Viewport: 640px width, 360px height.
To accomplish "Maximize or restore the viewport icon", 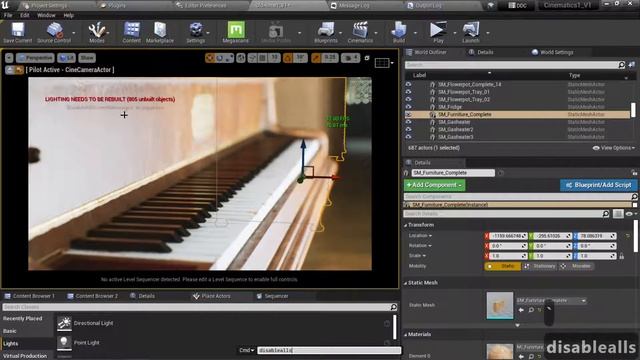I will 367,58.
